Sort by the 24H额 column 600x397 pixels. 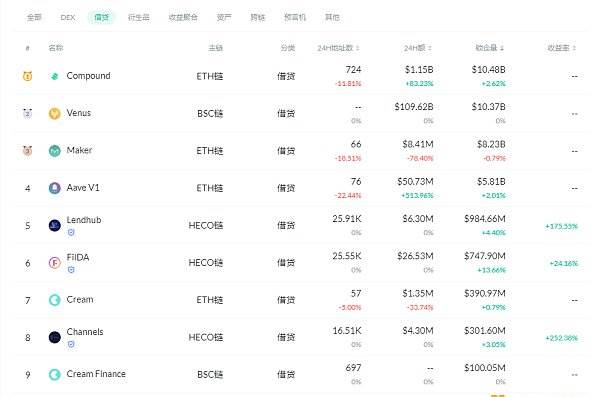(417, 48)
